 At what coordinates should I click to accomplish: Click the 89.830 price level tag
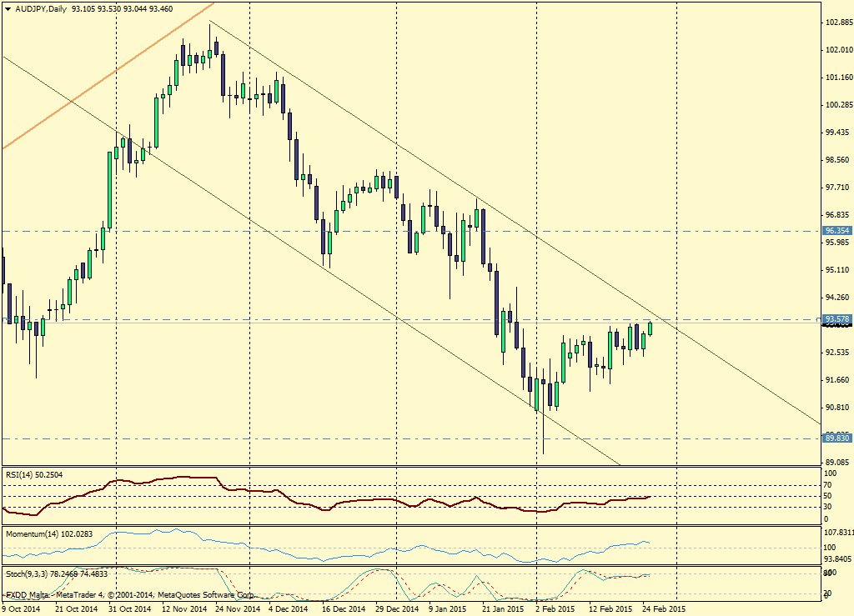click(836, 438)
